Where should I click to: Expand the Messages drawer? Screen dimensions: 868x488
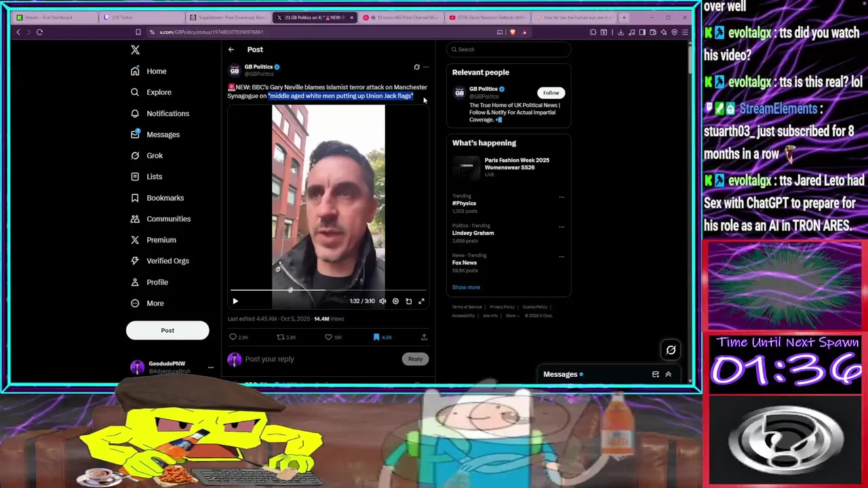point(668,374)
